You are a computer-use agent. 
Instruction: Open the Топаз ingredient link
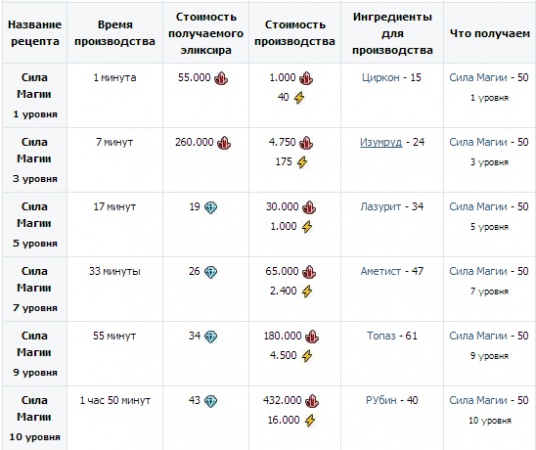[x=381, y=336]
